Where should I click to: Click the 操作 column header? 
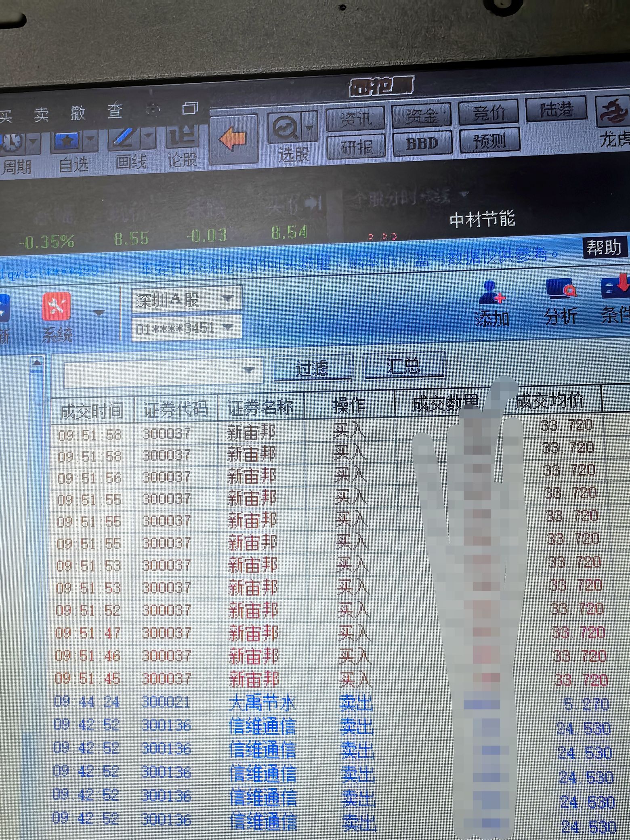(349, 405)
